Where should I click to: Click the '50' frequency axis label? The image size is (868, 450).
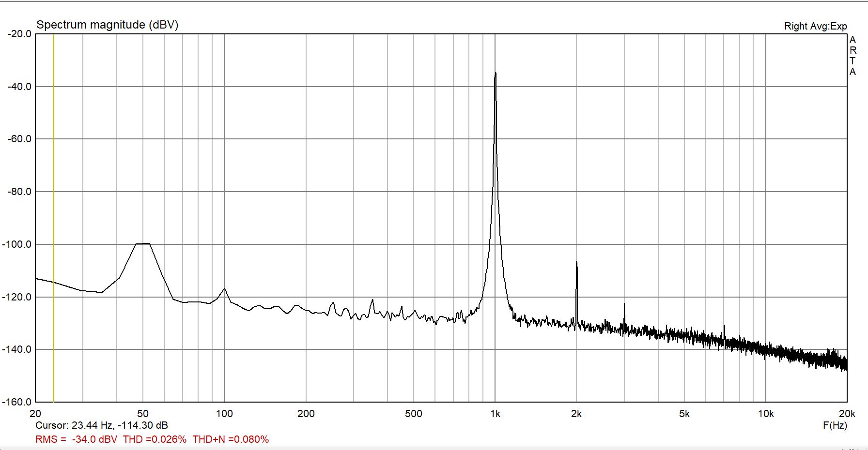tap(143, 414)
